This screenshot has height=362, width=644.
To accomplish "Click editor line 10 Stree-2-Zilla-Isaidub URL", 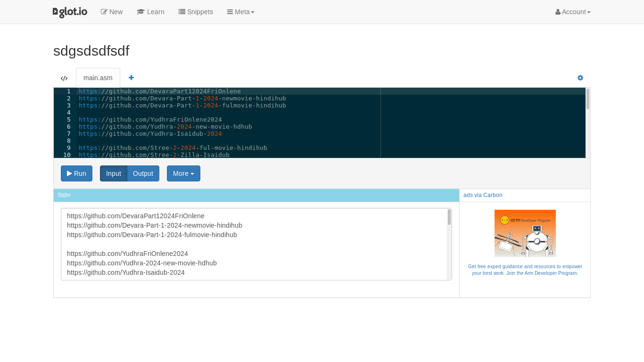I will point(154,155).
